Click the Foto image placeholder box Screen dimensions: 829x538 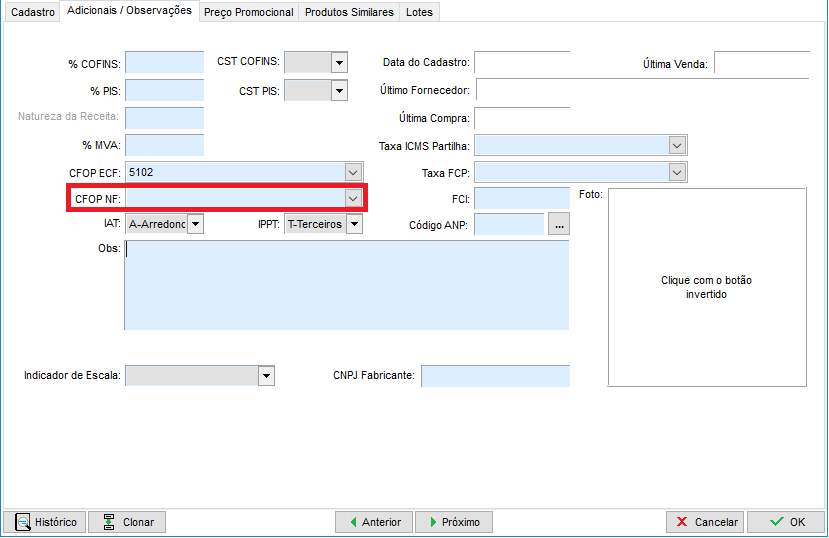click(x=707, y=287)
